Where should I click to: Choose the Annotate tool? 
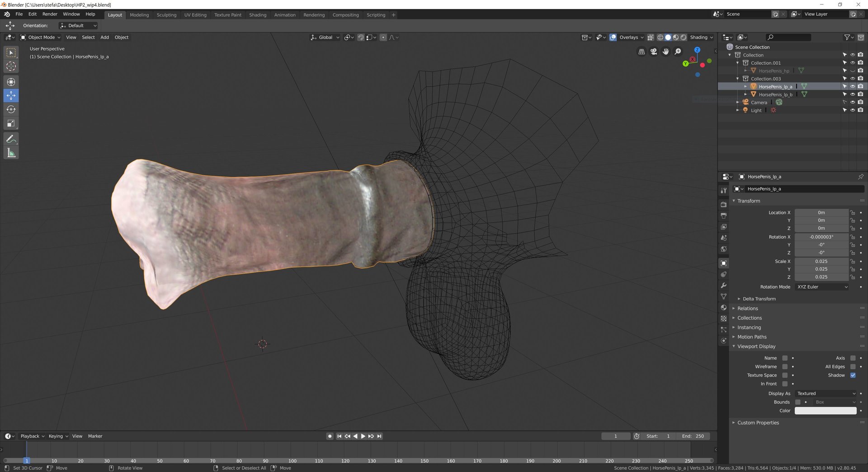coord(11,139)
